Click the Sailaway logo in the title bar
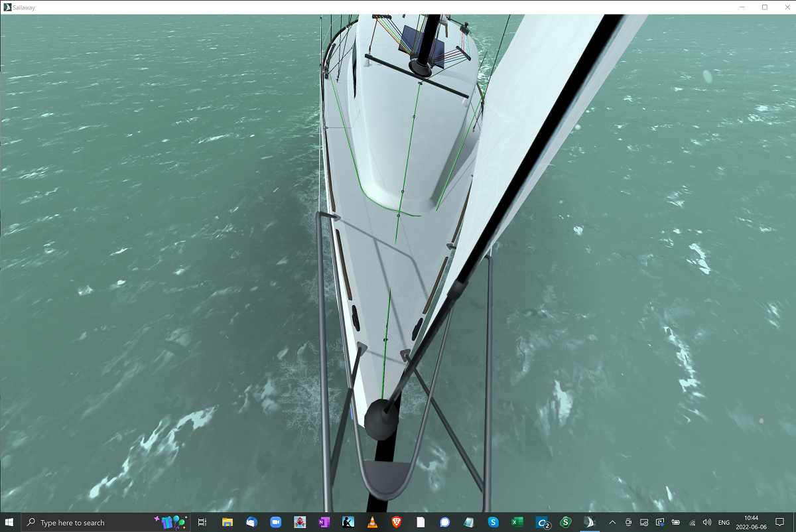The image size is (796, 532). point(7,7)
